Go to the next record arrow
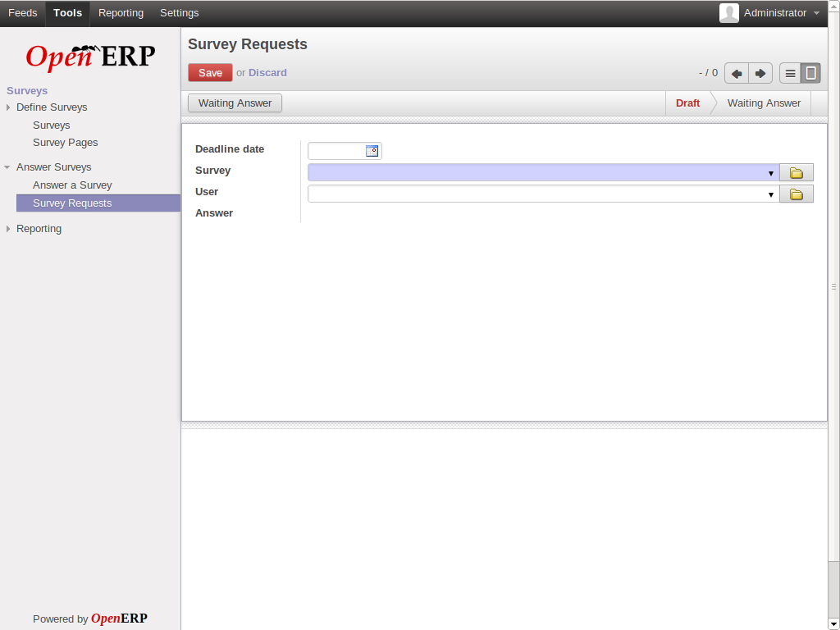The image size is (840, 630). [760, 73]
